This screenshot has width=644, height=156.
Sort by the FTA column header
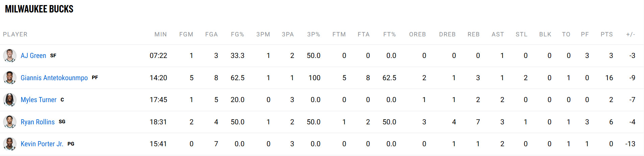click(364, 34)
